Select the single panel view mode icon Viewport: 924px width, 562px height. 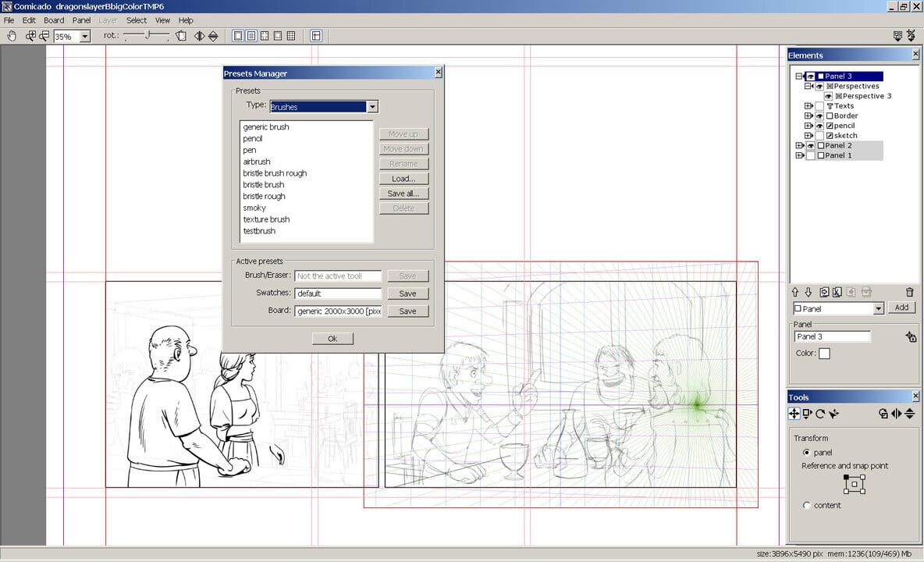(x=237, y=35)
